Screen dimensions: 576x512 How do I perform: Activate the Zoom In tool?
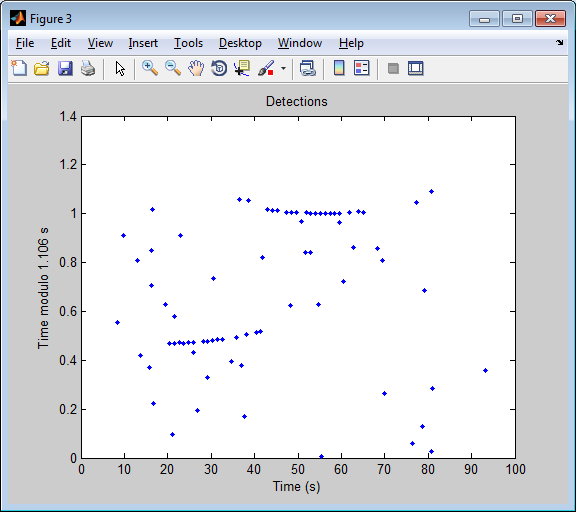pyautogui.click(x=150, y=68)
